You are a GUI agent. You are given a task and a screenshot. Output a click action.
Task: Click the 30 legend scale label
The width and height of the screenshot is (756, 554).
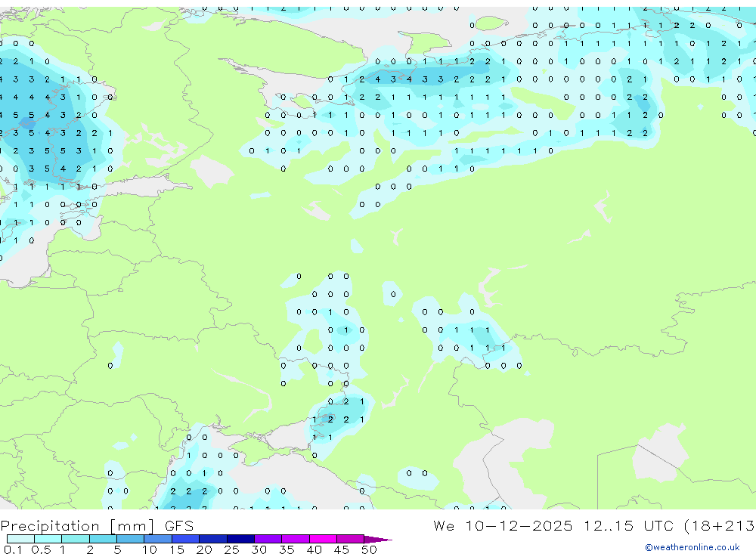point(259,549)
